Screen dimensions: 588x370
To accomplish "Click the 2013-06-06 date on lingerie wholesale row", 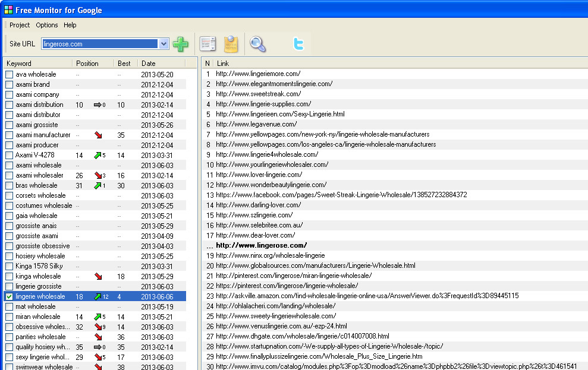I will click(157, 296).
